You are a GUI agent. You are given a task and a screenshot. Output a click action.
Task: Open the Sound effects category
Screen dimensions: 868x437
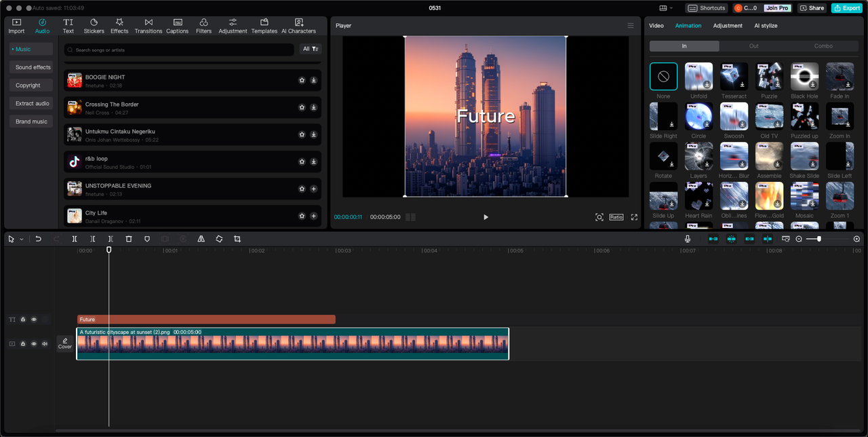click(x=31, y=67)
